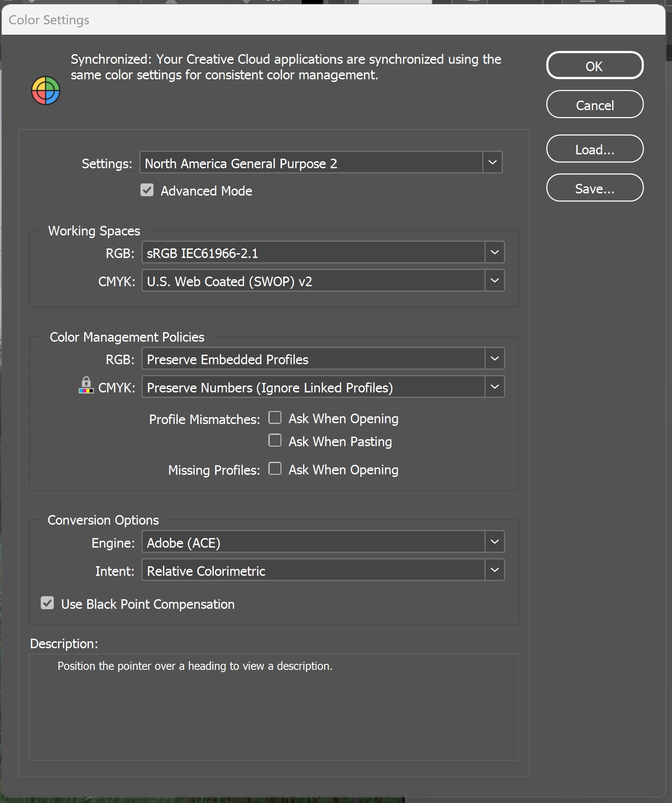Click the Profile Mismatches label
Image resolution: width=672 pixels, height=803 pixels.
204,419
